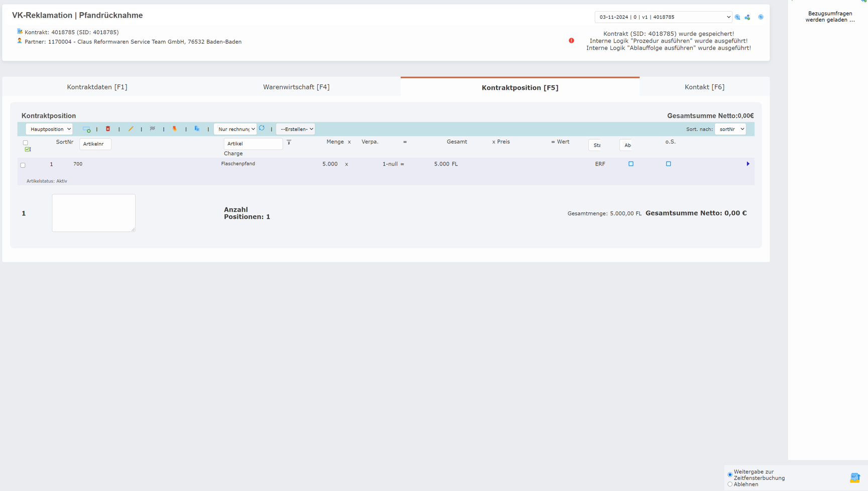Copy the position using the copy icon

click(x=197, y=129)
